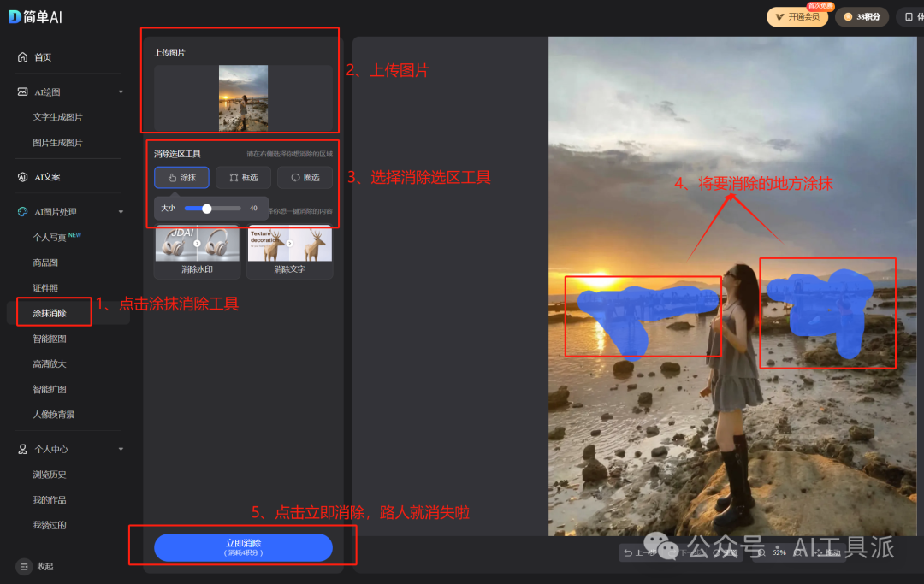Click 上一步 undo icon
Image resolution: width=924 pixels, height=584 pixels.
tap(628, 553)
